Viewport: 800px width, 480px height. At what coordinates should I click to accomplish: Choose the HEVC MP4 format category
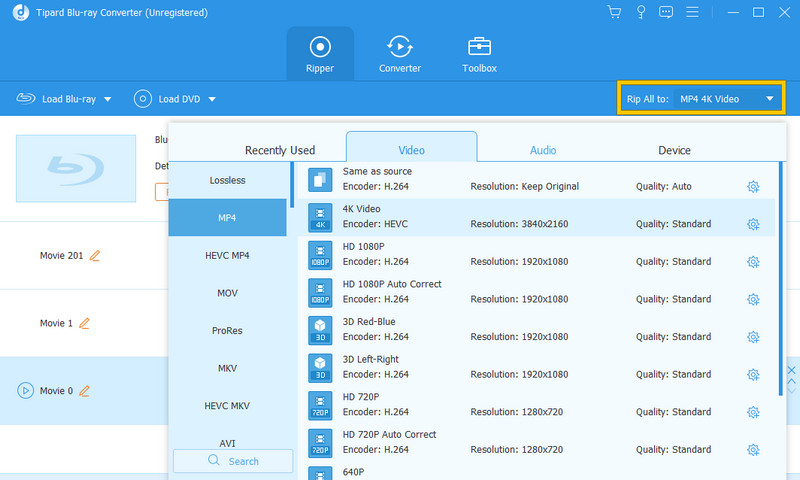tap(228, 255)
